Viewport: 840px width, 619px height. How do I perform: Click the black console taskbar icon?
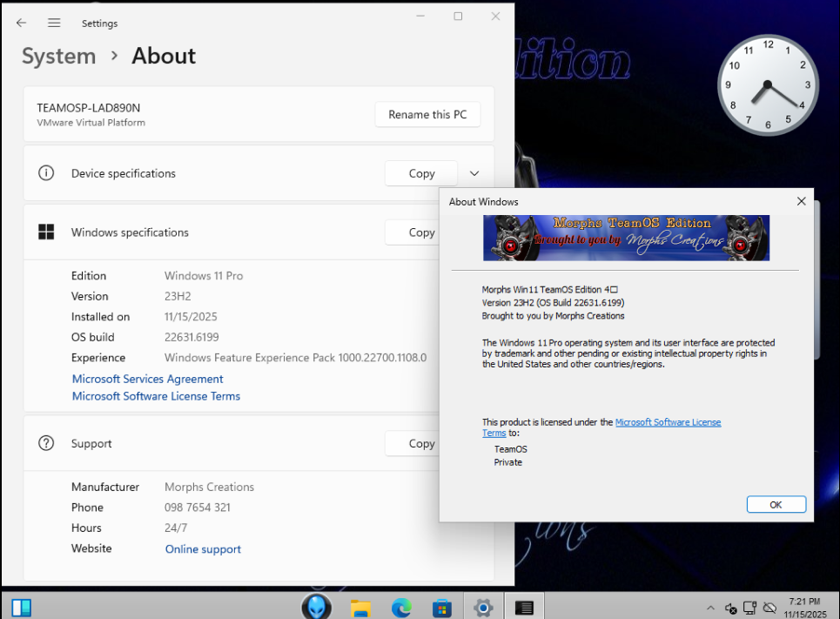tap(524, 607)
